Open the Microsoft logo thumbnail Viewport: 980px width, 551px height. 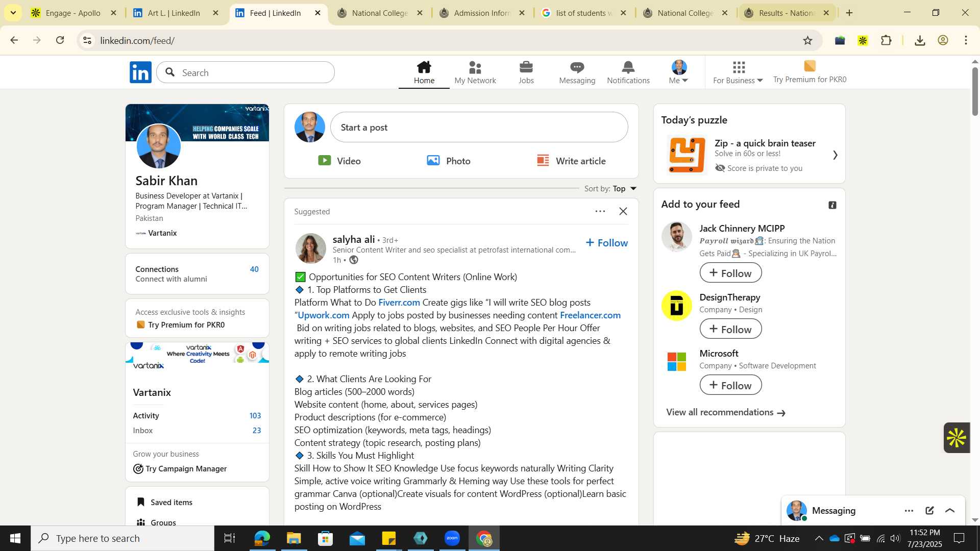click(x=676, y=362)
